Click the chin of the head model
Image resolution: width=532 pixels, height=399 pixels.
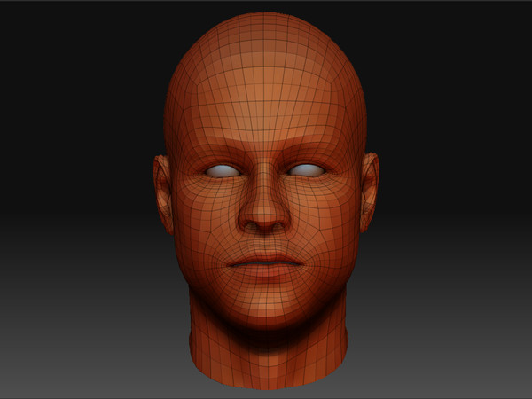coord(267,307)
